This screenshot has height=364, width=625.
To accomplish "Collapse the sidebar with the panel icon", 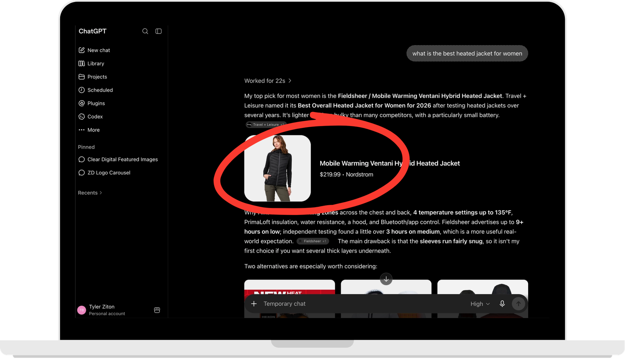I will (159, 31).
